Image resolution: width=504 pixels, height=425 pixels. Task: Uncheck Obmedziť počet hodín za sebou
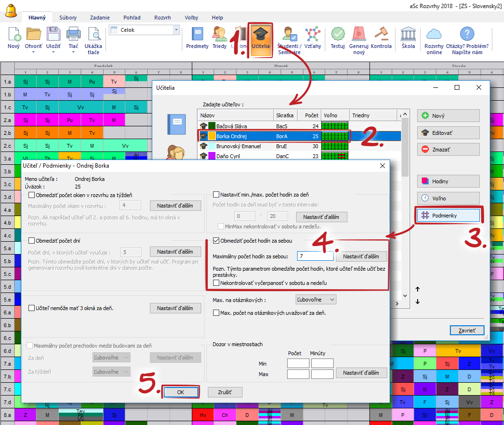(216, 240)
